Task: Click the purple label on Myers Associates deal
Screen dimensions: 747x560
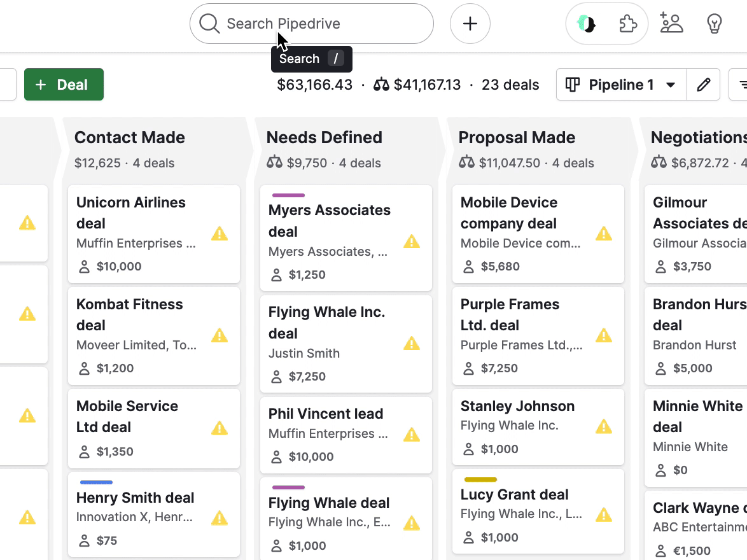Action: [288, 195]
